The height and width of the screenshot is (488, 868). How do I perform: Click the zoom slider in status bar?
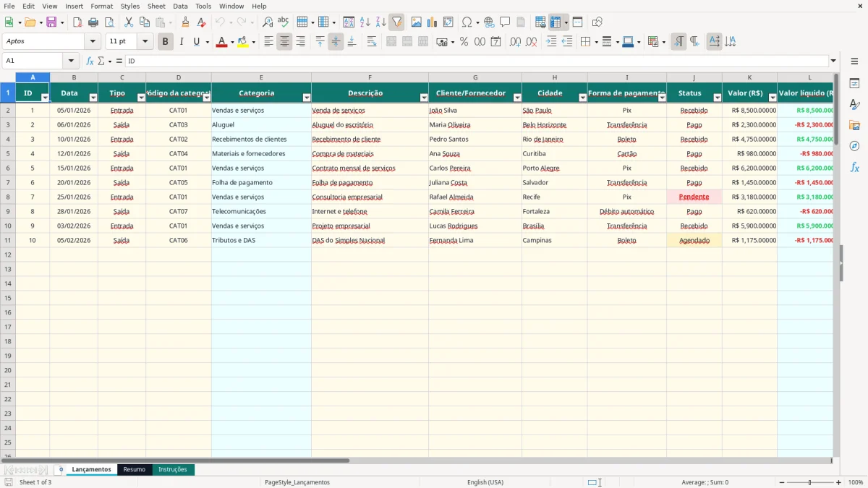809,482
